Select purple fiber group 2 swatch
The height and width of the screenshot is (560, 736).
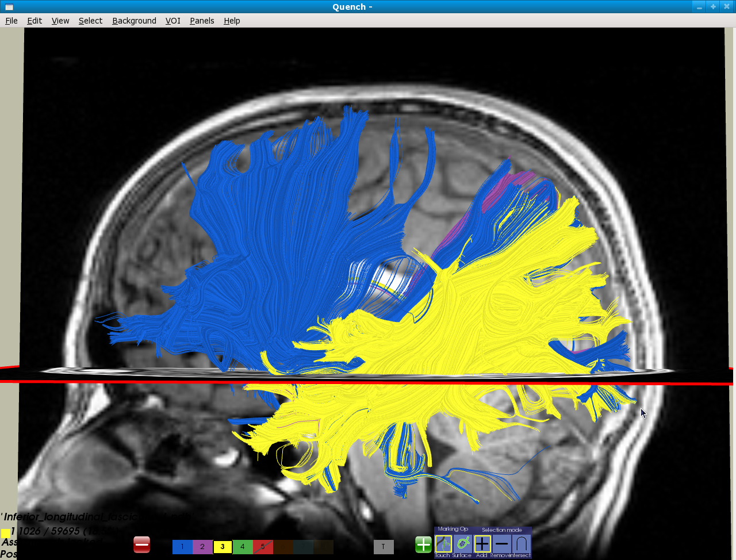[202, 547]
